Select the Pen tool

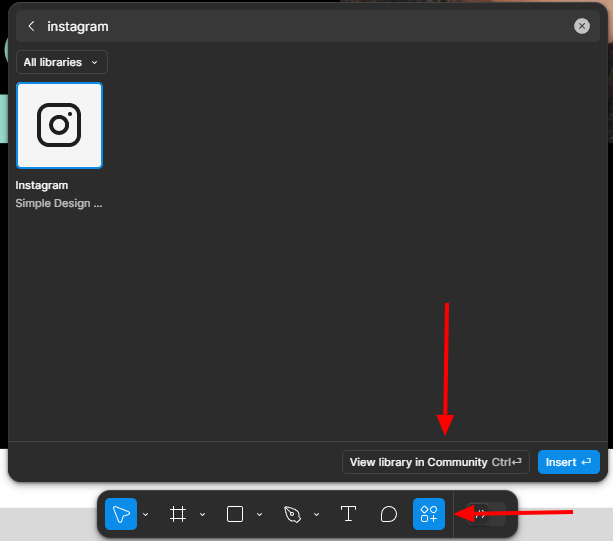(x=292, y=514)
